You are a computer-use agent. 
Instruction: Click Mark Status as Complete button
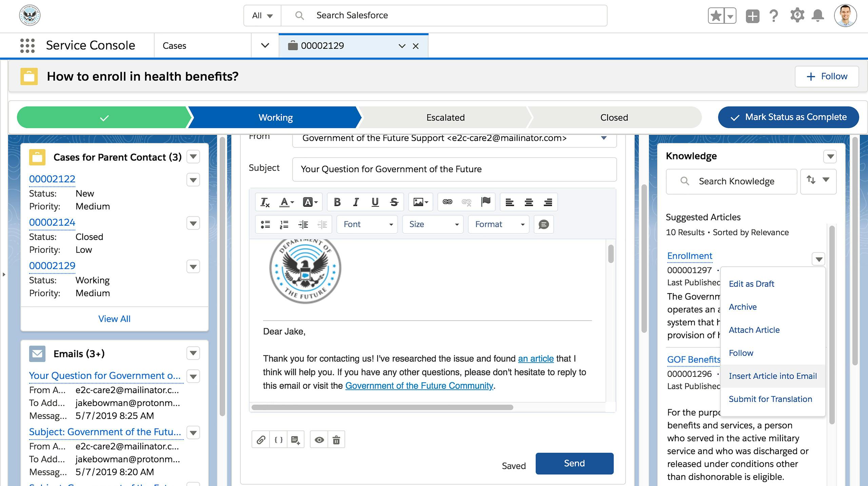pyautogui.click(x=788, y=117)
